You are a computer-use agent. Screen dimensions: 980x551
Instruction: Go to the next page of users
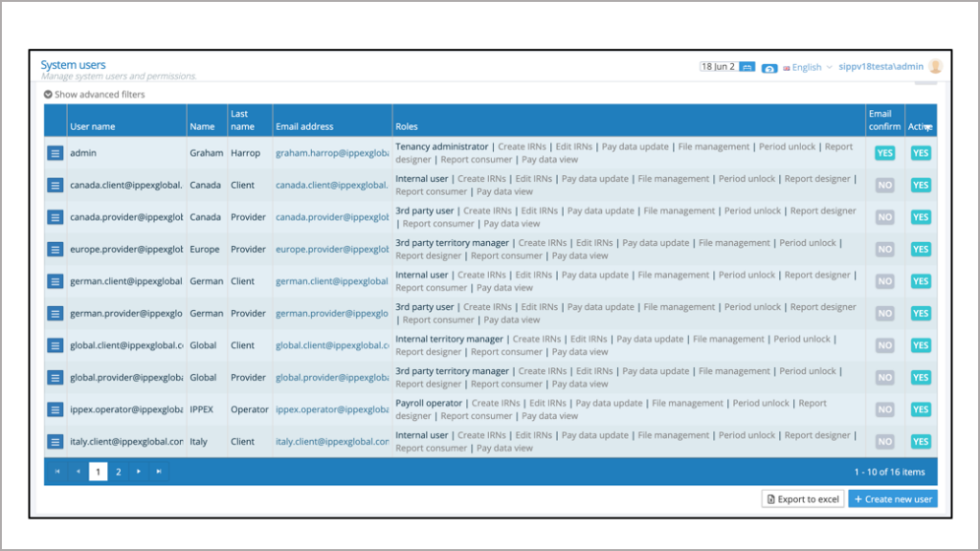tap(139, 472)
